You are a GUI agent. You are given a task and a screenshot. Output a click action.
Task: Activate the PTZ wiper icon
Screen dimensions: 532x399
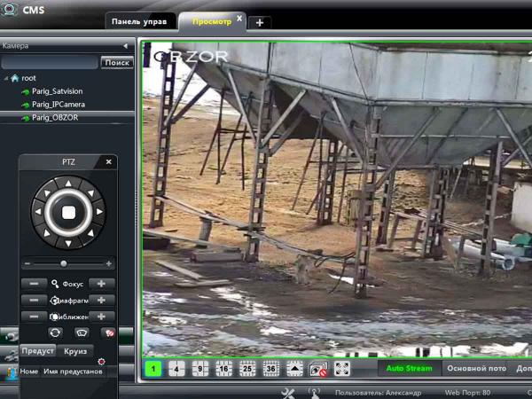click(82, 332)
